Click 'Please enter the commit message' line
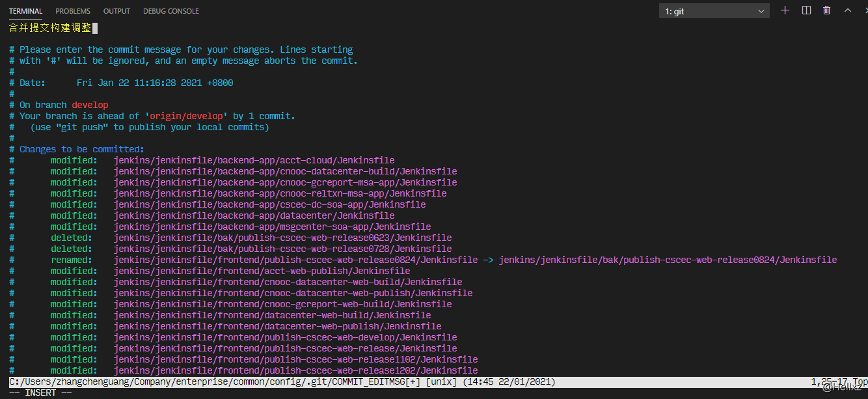The width and height of the screenshot is (868, 399). coord(181,49)
